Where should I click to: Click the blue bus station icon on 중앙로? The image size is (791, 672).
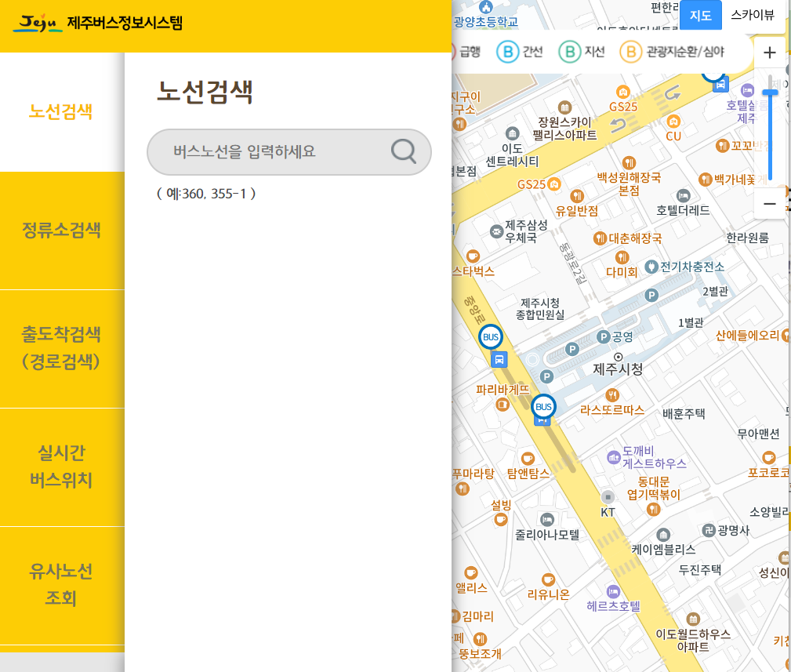(x=498, y=359)
